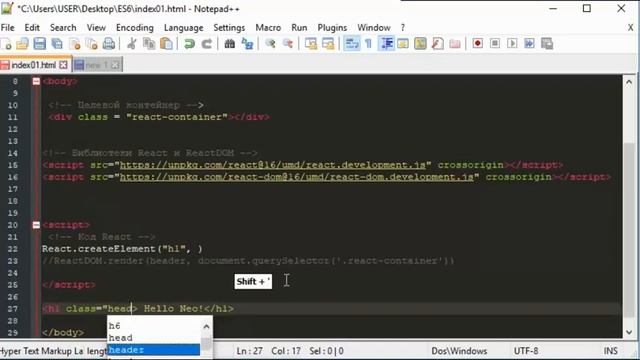Open the Edit menu
640x360 pixels.
32,28
